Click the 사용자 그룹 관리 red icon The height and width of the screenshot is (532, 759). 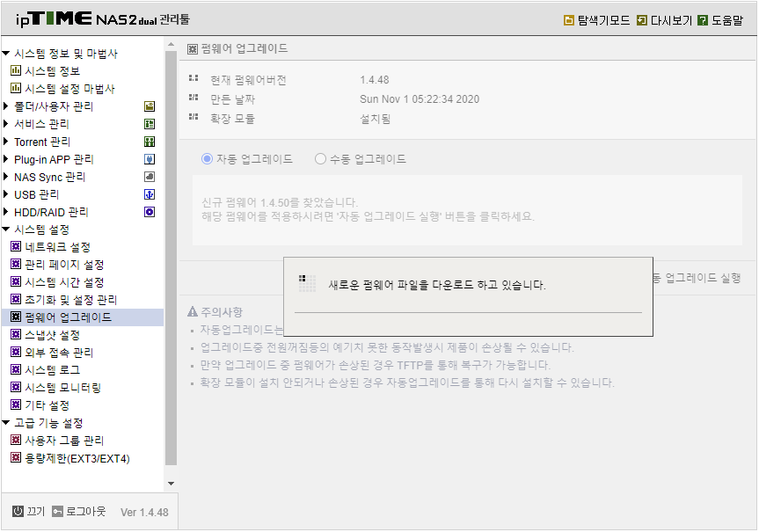click(16, 440)
